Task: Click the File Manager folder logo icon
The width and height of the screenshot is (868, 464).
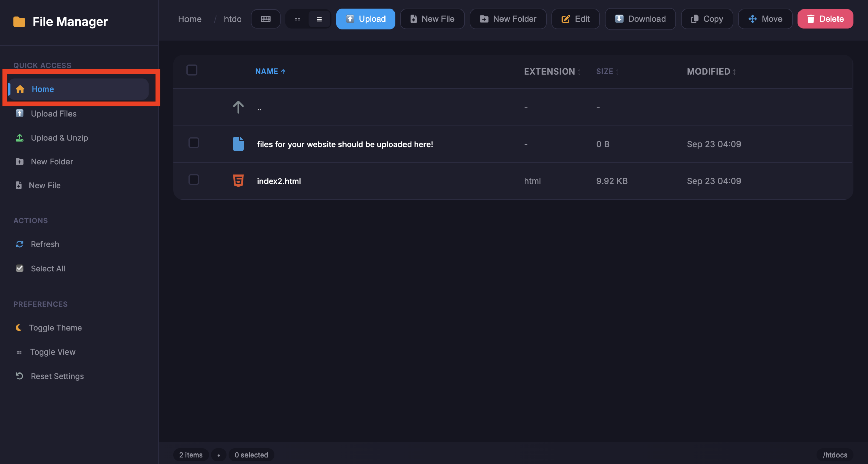Action: pyautogui.click(x=19, y=22)
